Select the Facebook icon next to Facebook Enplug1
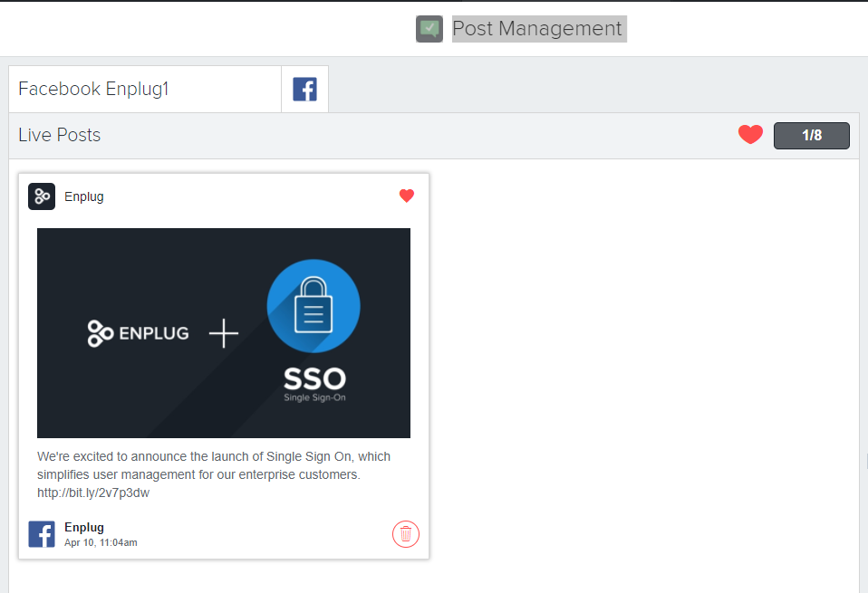 click(304, 88)
